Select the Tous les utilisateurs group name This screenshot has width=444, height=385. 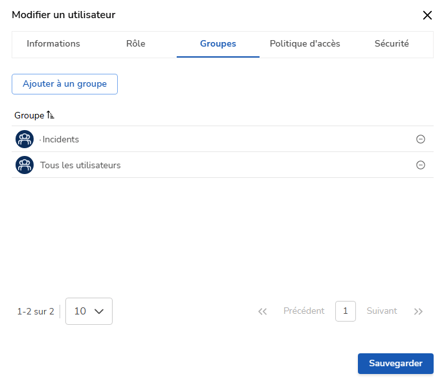[80, 165]
